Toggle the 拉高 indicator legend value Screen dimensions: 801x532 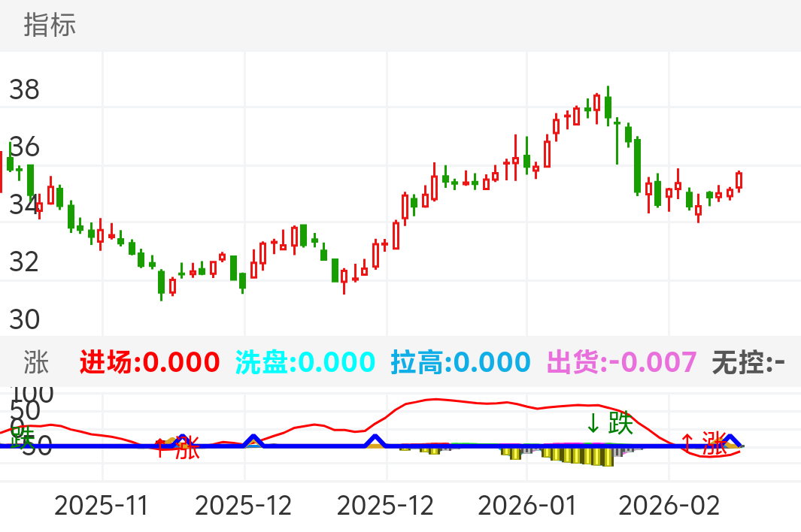click(x=460, y=362)
